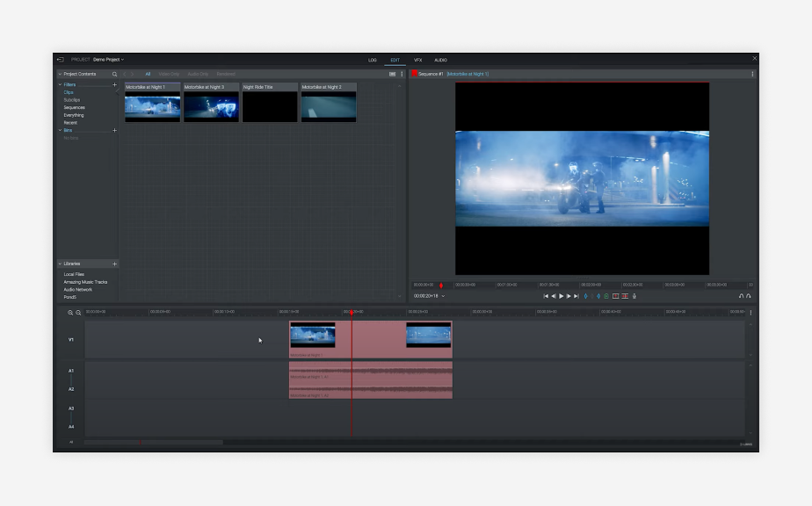This screenshot has height=506, width=812.
Task: Toggle the clip bin view mode icon
Action: [x=393, y=74]
